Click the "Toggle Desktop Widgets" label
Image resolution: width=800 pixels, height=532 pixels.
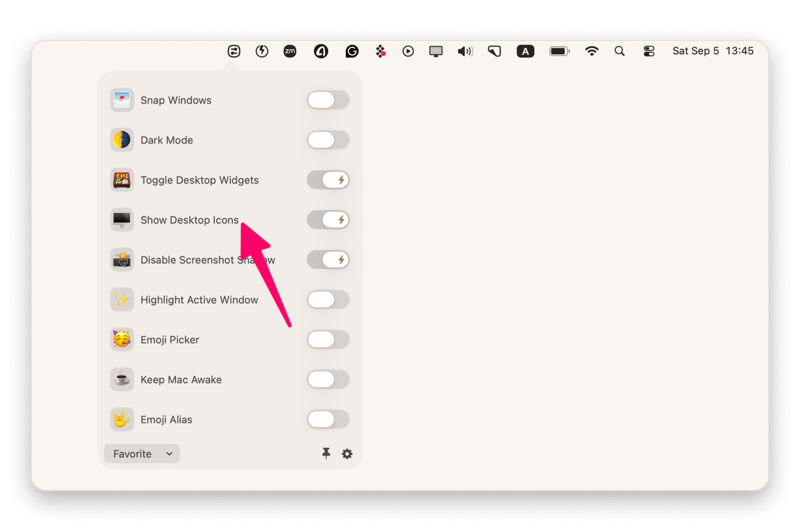(199, 180)
